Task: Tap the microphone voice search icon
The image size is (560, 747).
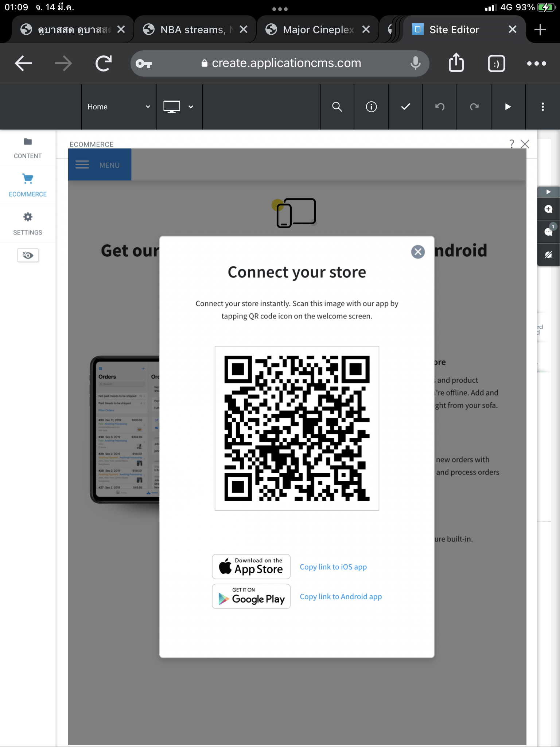Action: 415,63
